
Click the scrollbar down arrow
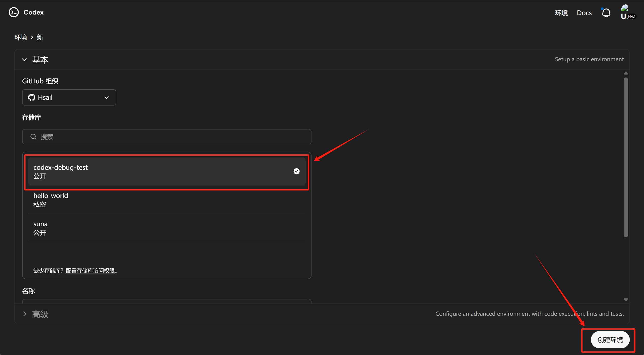click(x=626, y=300)
